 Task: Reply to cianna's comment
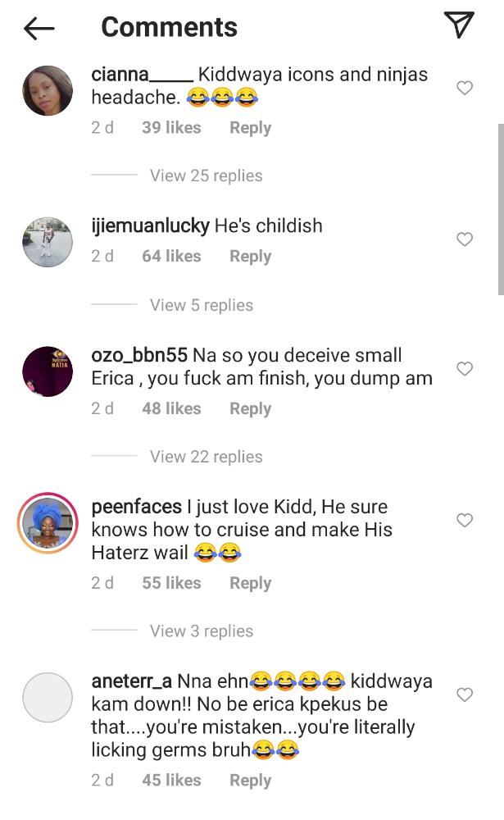point(250,128)
